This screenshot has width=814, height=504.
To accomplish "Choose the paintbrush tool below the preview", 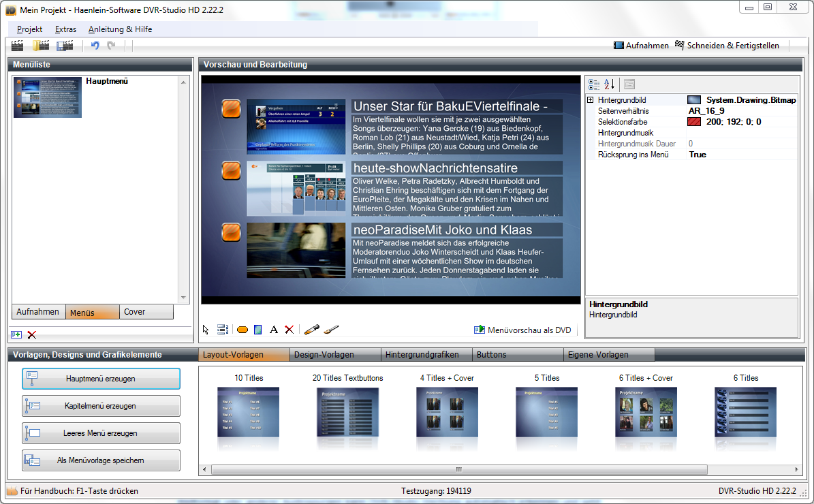I will [x=331, y=330].
